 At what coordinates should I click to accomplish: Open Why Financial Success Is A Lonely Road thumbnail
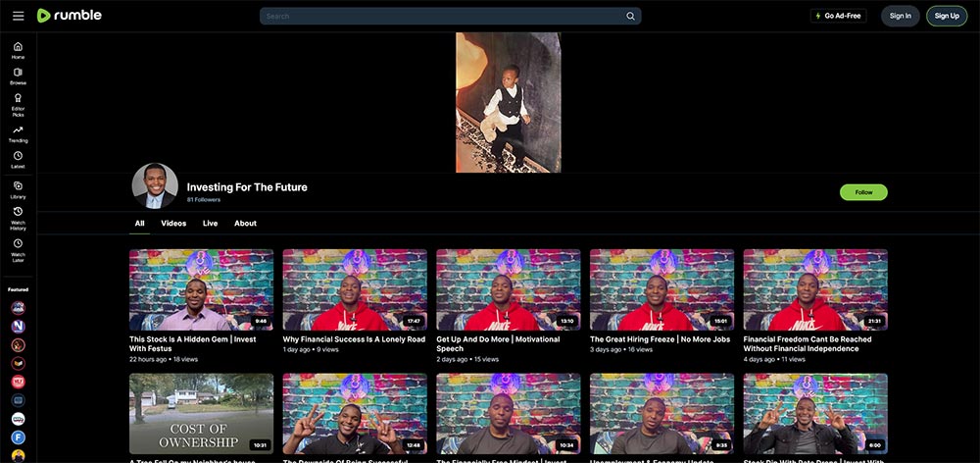(x=355, y=289)
